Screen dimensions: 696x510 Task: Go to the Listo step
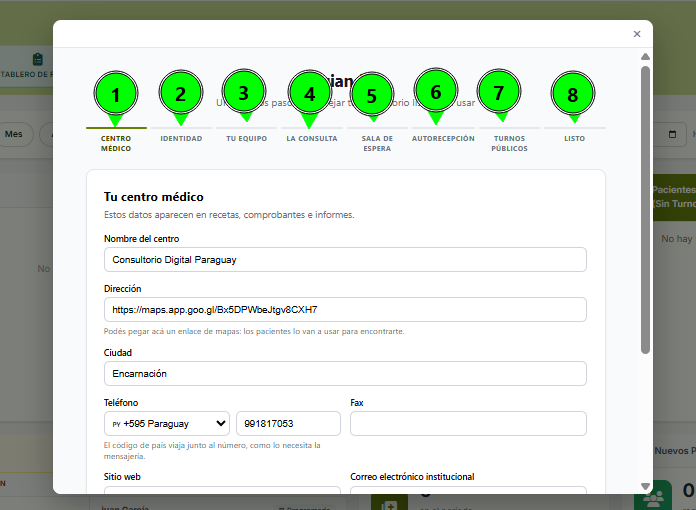coord(574,138)
